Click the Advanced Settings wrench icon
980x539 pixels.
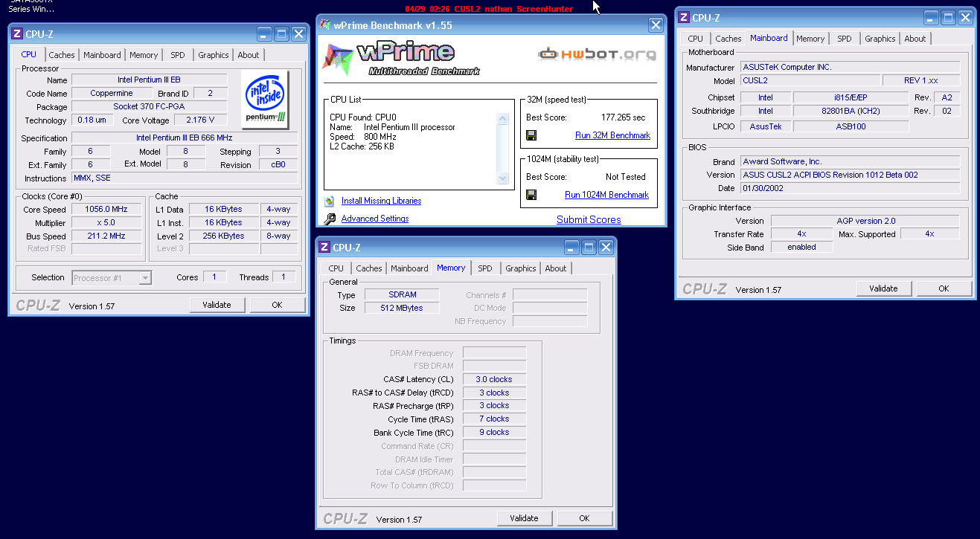click(330, 219)
